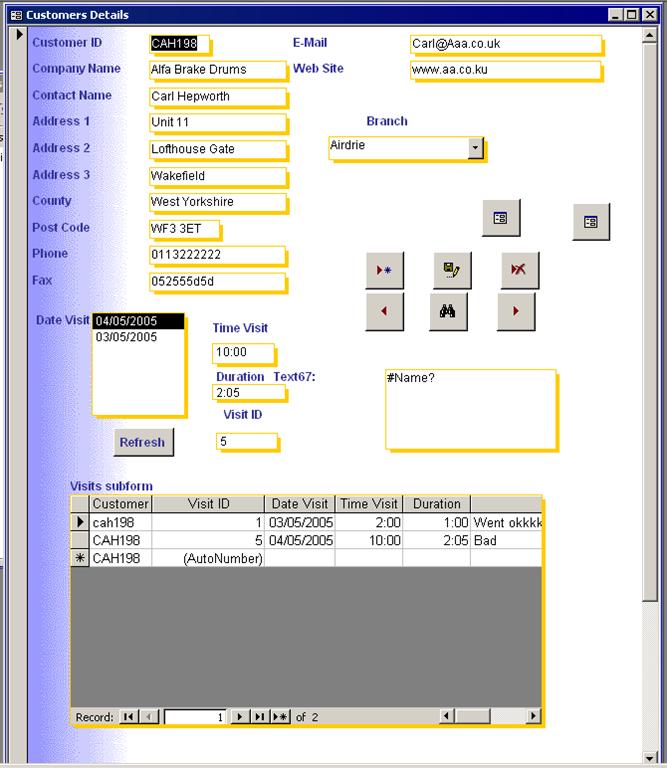The image size is (667, 768).
Task: Click the Date Visit column header
Action: [300, 504]
